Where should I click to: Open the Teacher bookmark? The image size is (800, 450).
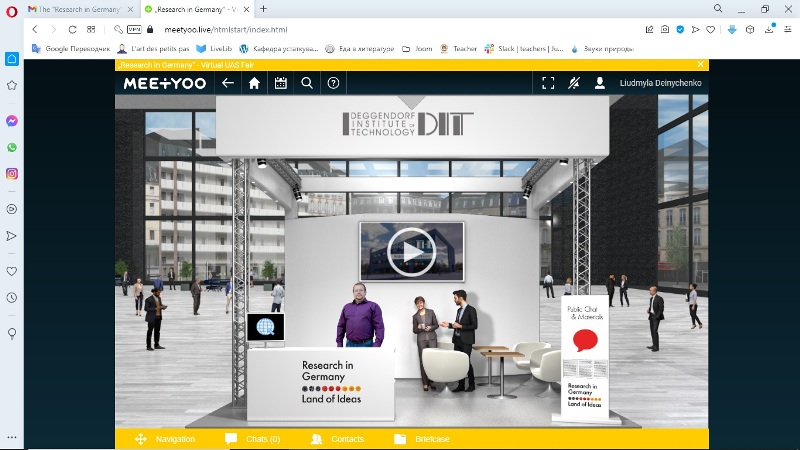click(458, 49)
